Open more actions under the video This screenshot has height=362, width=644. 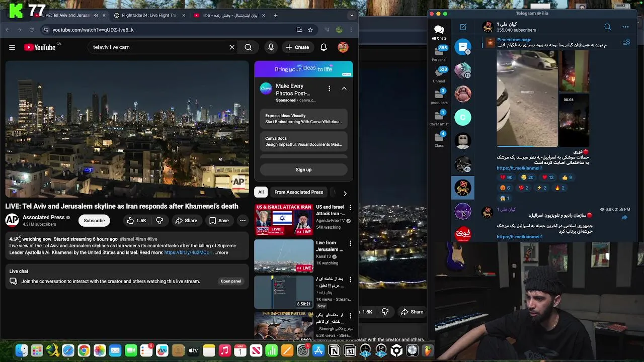click(243, 221)
